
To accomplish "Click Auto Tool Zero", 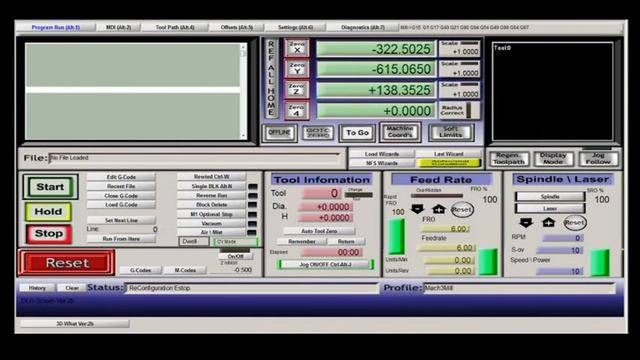I will (x=319, y=231).
